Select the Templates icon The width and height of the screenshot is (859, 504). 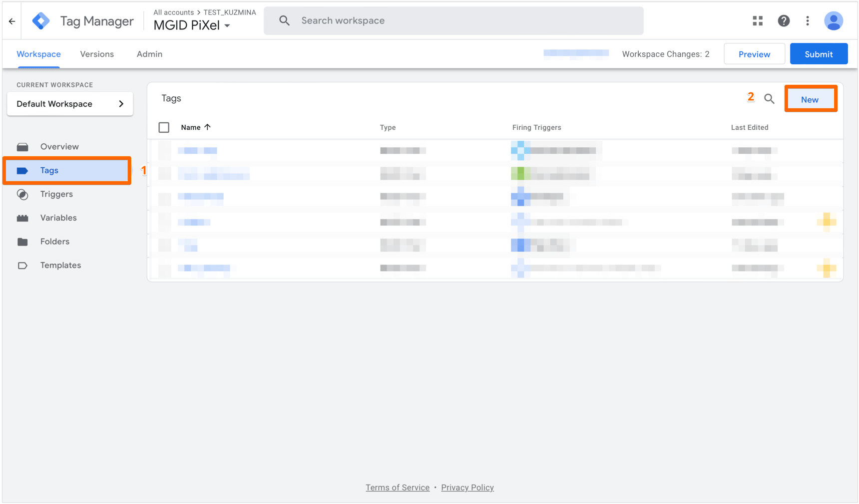23,265
